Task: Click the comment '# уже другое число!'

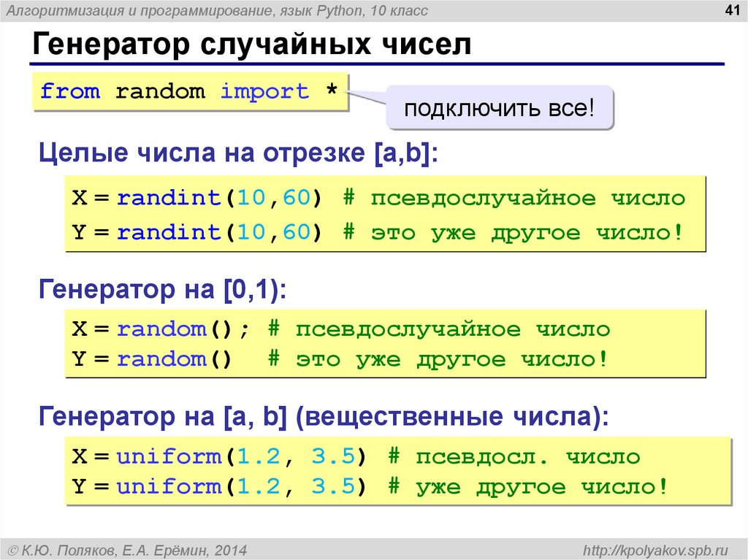Action: [528, 486]
